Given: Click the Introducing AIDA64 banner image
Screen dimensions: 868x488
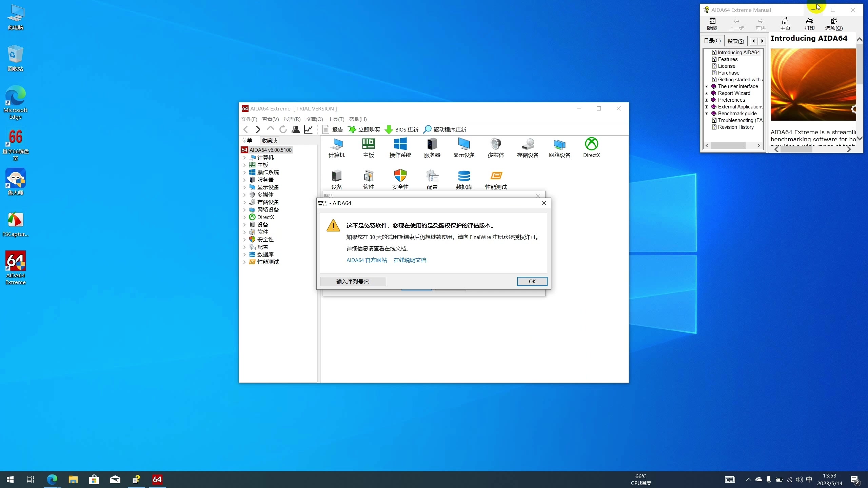Looking at the screenshot, I should (813, 84).
